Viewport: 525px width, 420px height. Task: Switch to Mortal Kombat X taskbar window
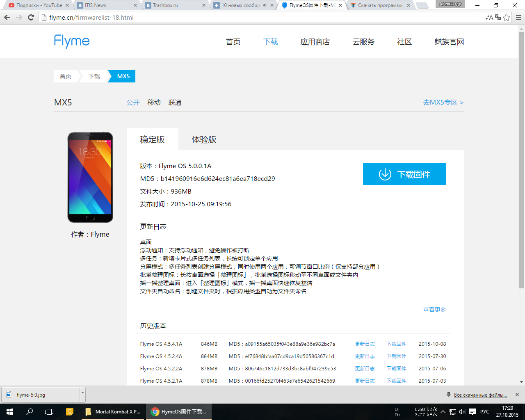[x=112, y=412]
